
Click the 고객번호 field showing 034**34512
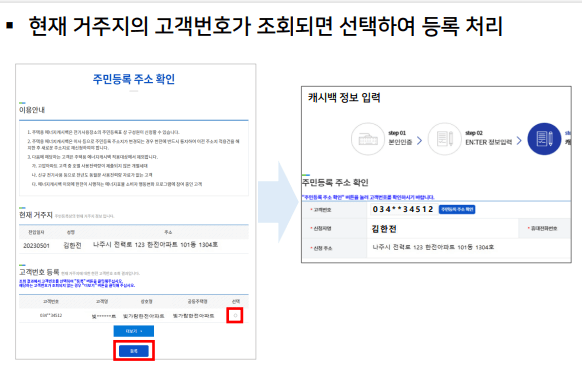pos(403,209)
